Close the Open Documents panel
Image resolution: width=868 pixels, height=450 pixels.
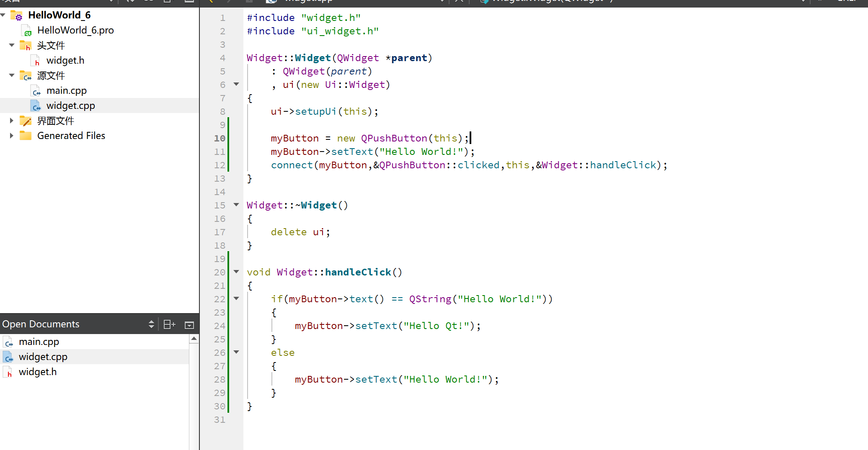pos(189,325)
